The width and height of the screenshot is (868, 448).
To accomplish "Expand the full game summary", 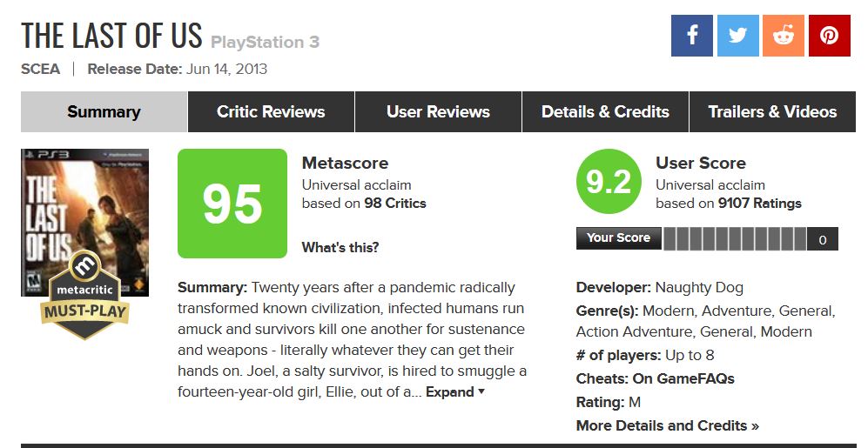I will pos(454,392).
